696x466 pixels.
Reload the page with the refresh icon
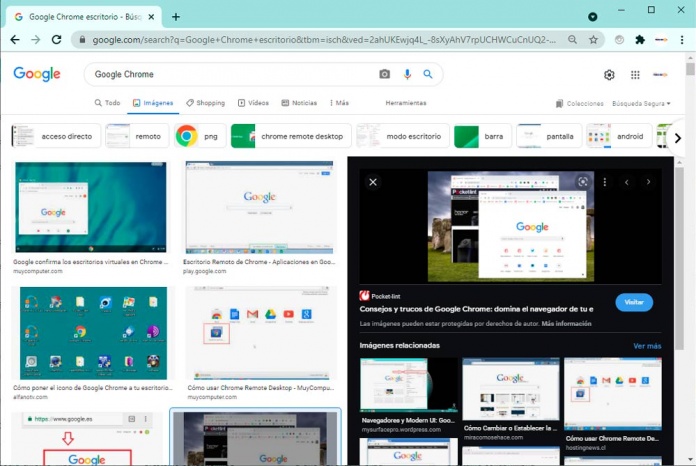coord(56,40)
